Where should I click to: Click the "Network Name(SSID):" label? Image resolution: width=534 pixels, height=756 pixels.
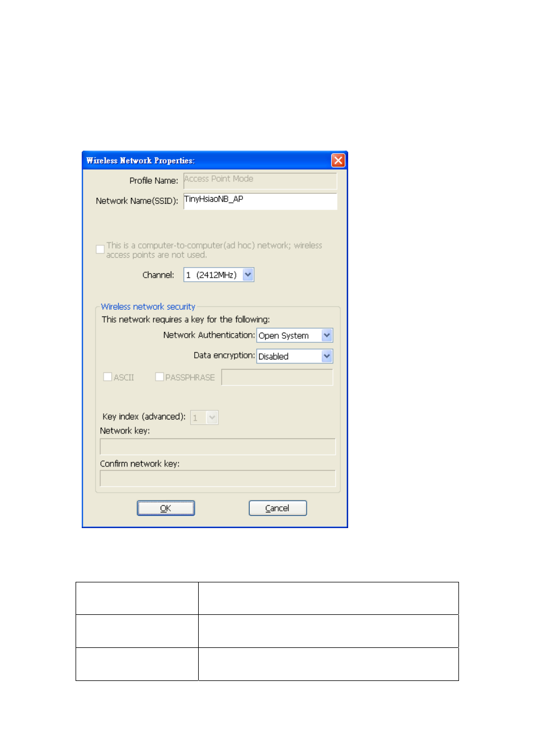pos(137,201)
